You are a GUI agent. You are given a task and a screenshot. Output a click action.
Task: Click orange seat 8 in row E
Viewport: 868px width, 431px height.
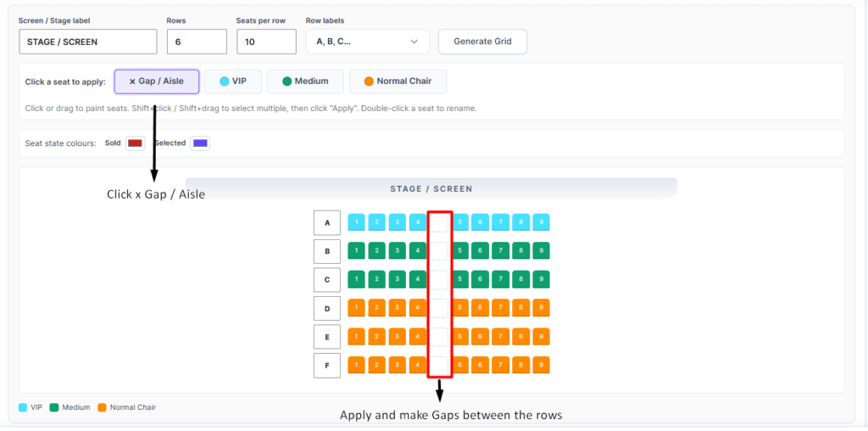pyautogui.click(x=521, y=336)
